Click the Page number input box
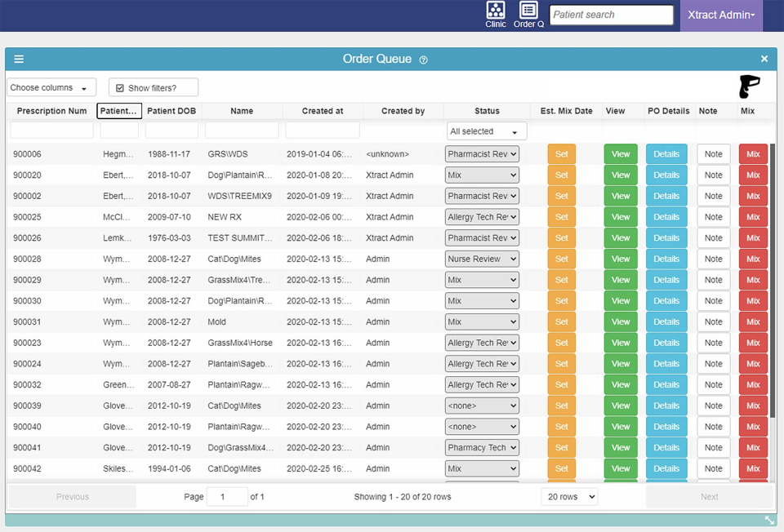The image size is (784, 532). pyautogui.click(x=226, y=496)
